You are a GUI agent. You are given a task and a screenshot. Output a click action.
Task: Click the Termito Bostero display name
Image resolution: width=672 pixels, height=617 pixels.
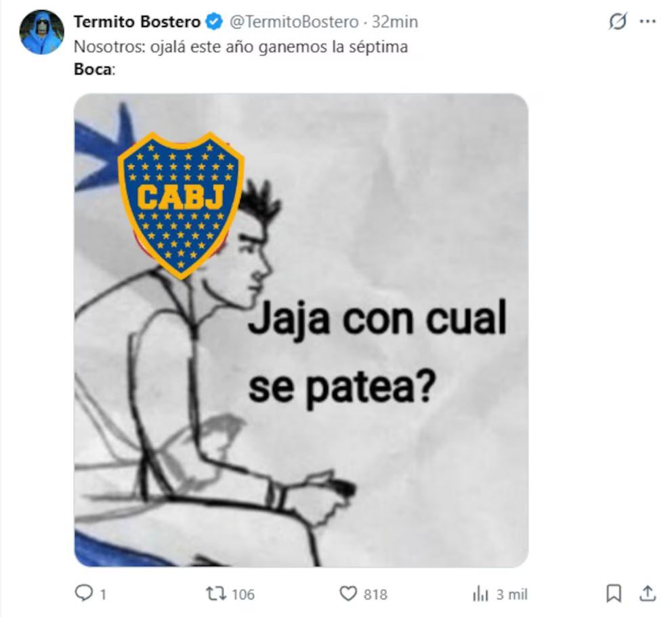click(x=137, y=22)
